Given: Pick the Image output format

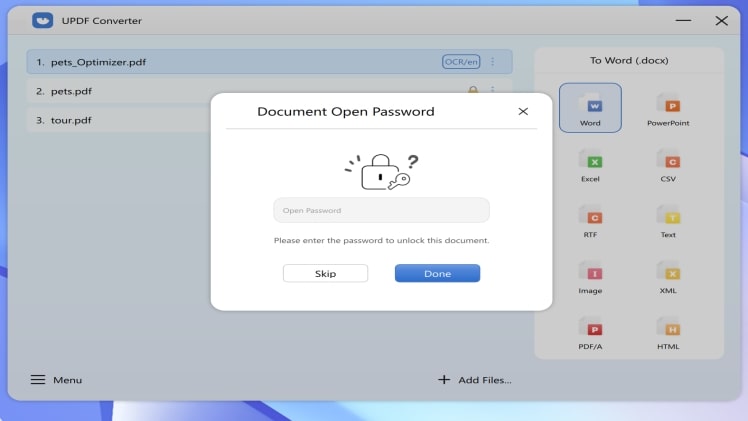Looking at the screenshot, I should (590, 274).
